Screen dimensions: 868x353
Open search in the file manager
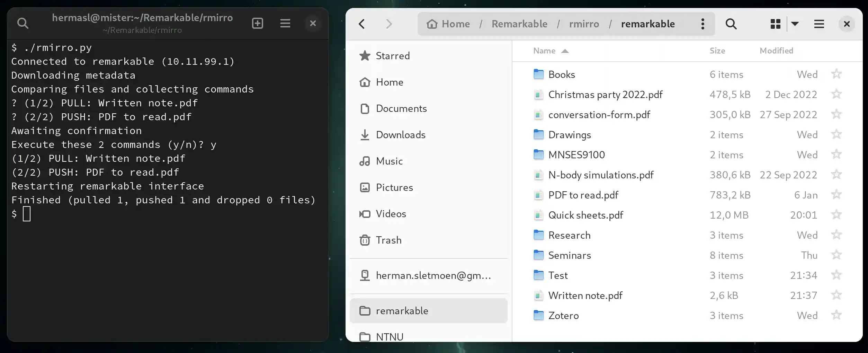[x=731, y=24]
